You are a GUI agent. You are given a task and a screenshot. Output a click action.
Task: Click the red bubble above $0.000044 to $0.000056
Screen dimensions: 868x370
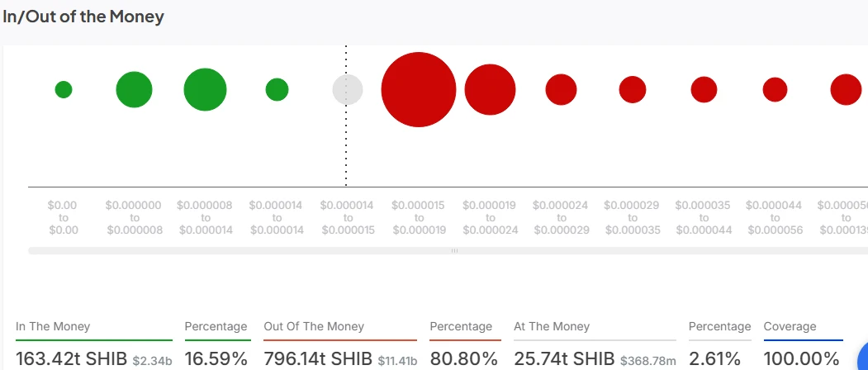click(775, 89)
